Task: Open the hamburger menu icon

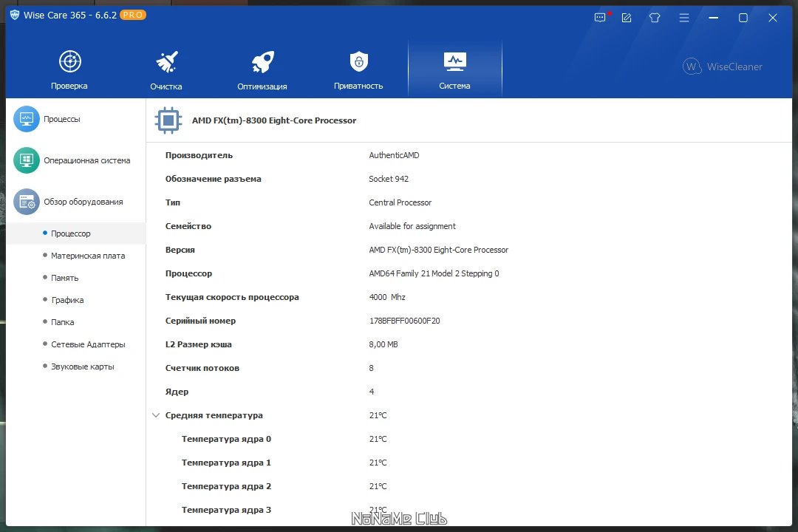Action: tap(684, 18)
